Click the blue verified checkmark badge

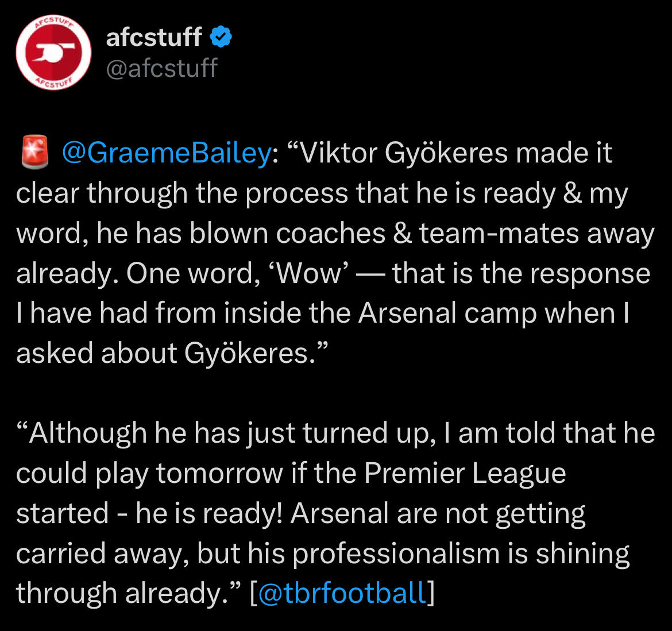pyautogui.click(x=221, y=36)
